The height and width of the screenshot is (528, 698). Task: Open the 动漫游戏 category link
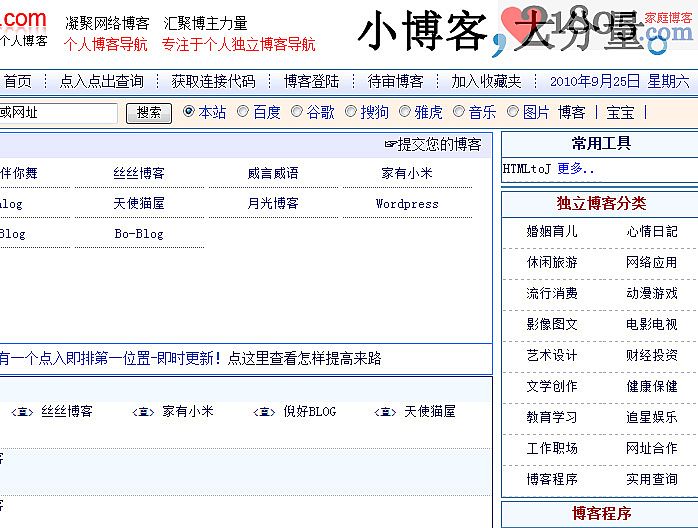click(x=652, y=293)
